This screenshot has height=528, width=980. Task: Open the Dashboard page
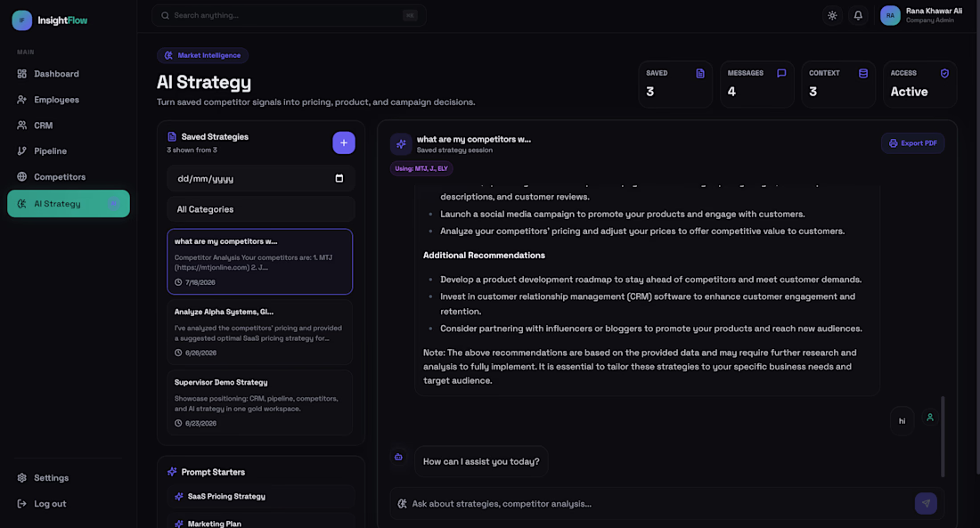point(68,74)
